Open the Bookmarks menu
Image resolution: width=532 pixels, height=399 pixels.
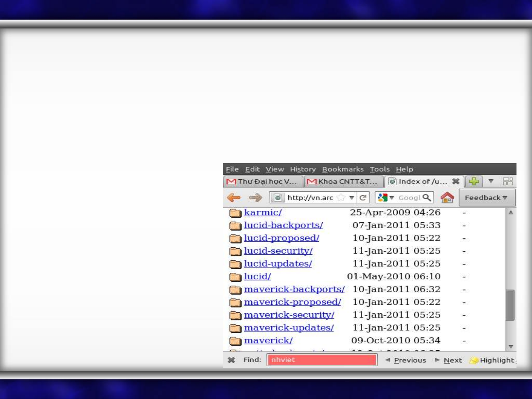[343, 169]
